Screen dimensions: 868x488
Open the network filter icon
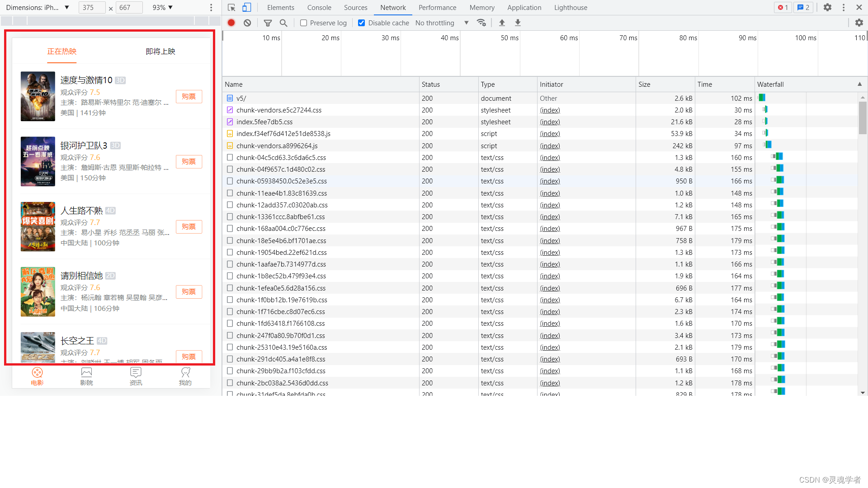[x=268, y=23]
